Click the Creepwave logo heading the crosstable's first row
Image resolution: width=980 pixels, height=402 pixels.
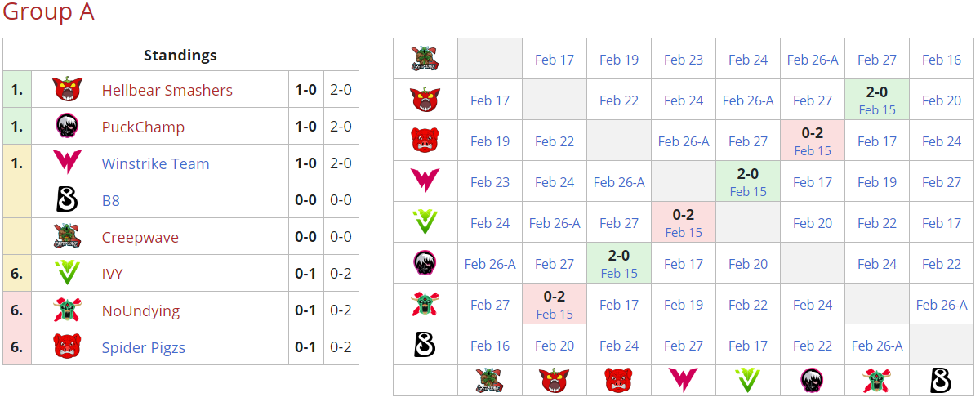click(425, 59)
